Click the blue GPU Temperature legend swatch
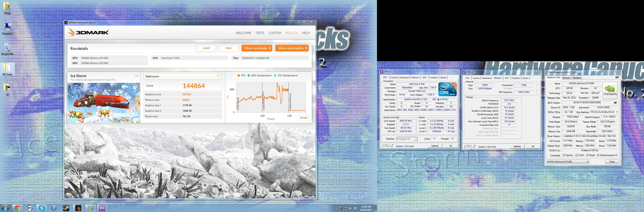Viewport: 644px width, 212px height. tap(249, 76)
